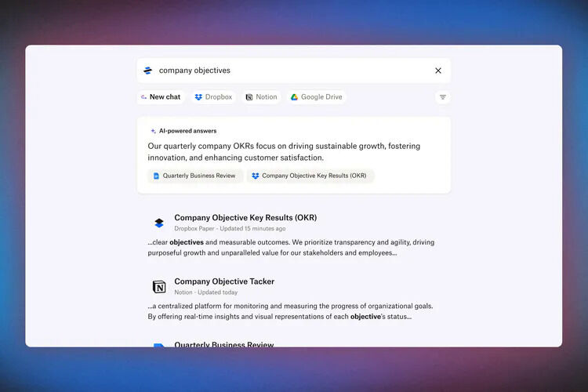
Task: Open the search filters icon
Action: click(x=443, y=97)
